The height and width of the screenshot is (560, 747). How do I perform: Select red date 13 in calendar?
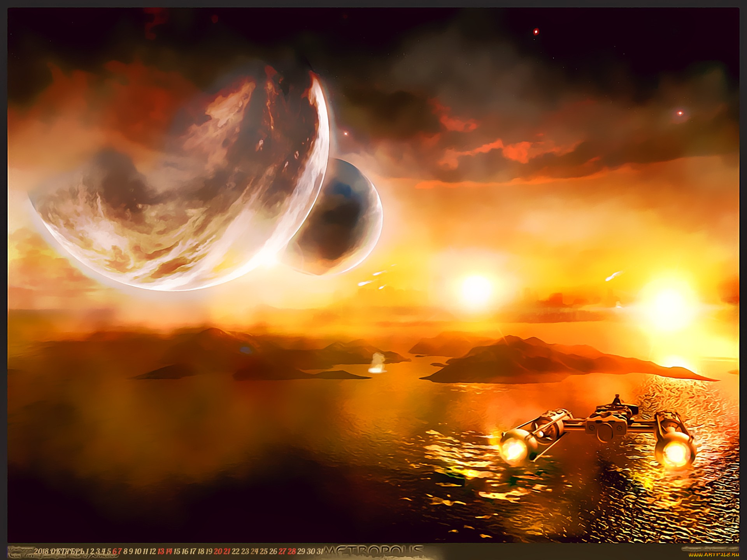pos(161,551)
